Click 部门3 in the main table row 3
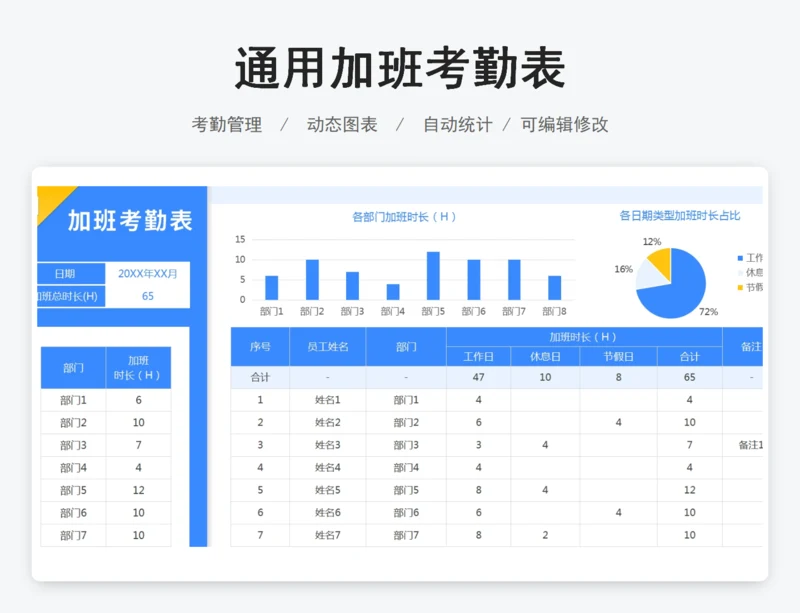 tap(406, 445)
